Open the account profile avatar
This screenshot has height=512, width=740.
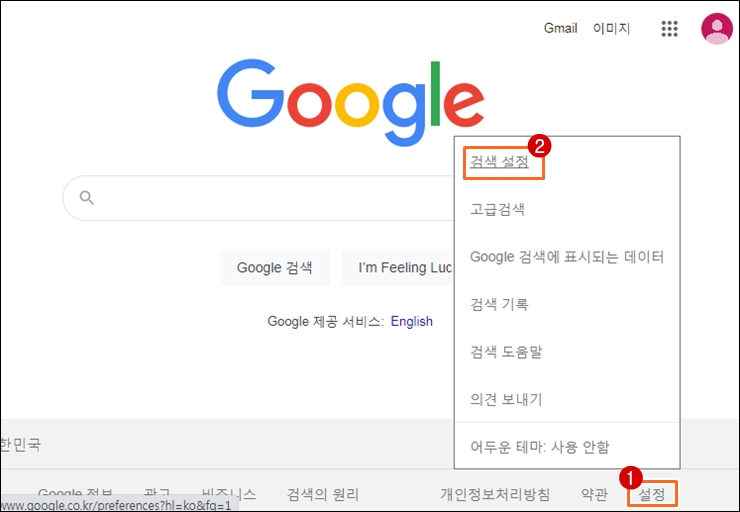pos(717,28)
